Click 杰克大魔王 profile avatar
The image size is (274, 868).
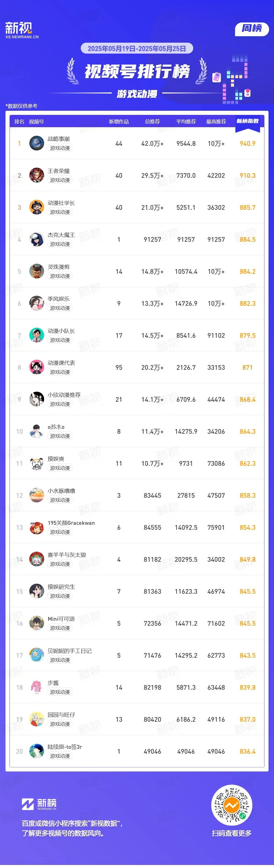click(36, 239)
